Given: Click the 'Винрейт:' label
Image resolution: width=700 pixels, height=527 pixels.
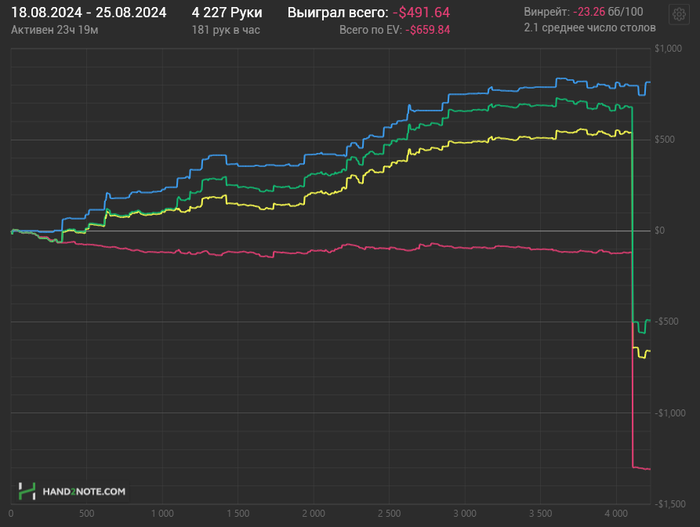Looking at the screenshot, I should coord(547,12).
